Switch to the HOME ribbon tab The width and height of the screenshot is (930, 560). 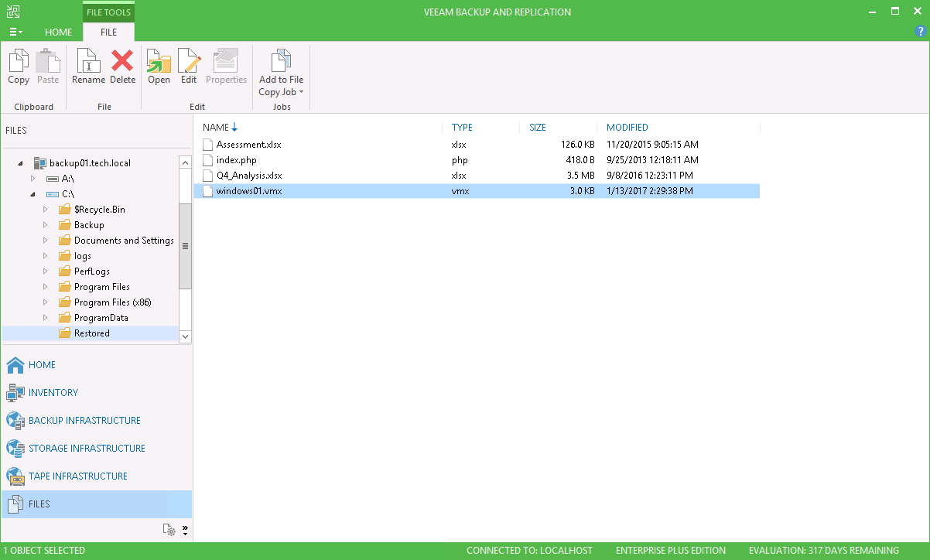tap(58, 32)
